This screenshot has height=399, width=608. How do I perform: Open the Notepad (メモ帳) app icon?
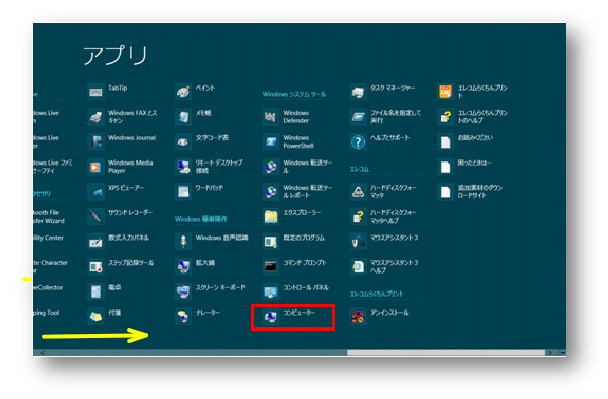pos(183,117)
